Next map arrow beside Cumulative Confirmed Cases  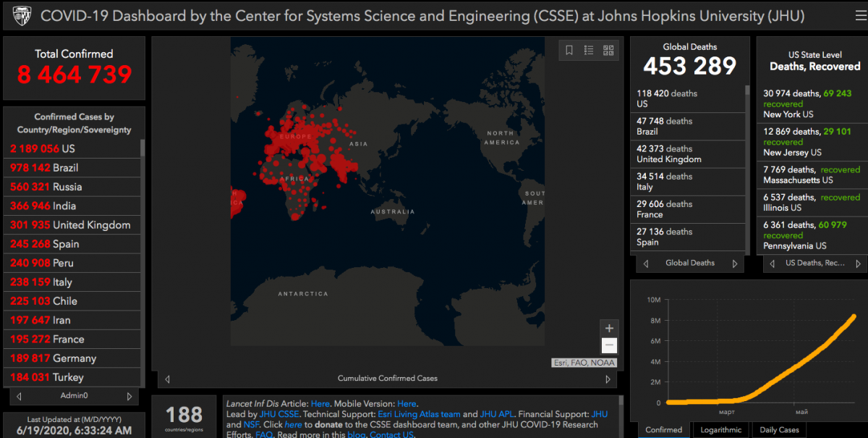(608, 379)
